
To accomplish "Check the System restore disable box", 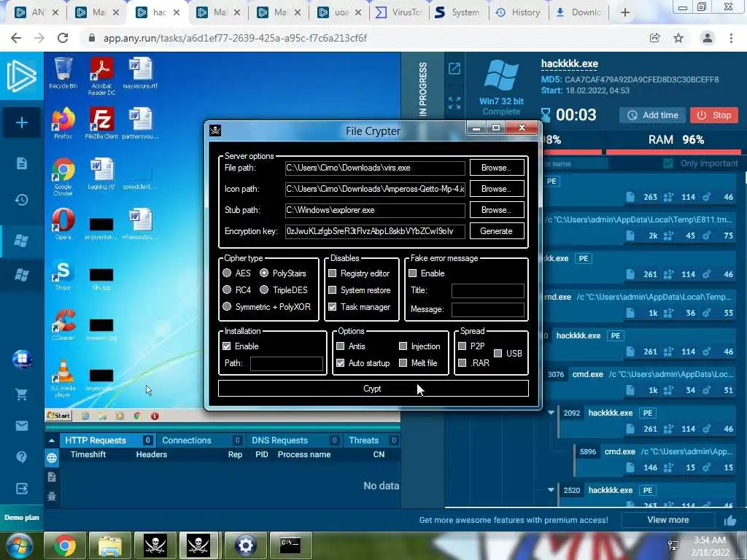I will (x=333, y=289).
